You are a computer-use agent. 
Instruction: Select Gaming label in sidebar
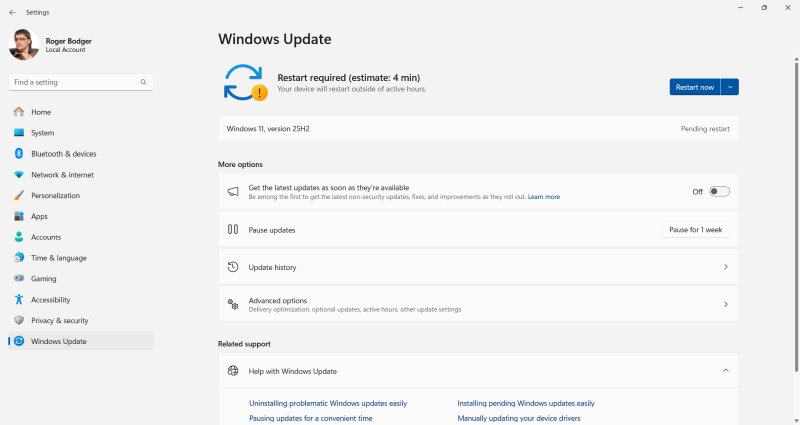(43, 279)
